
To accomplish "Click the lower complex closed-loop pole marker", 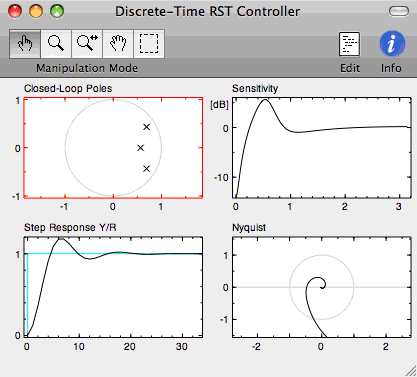I will pyautogui.click(x=147, y=169).
